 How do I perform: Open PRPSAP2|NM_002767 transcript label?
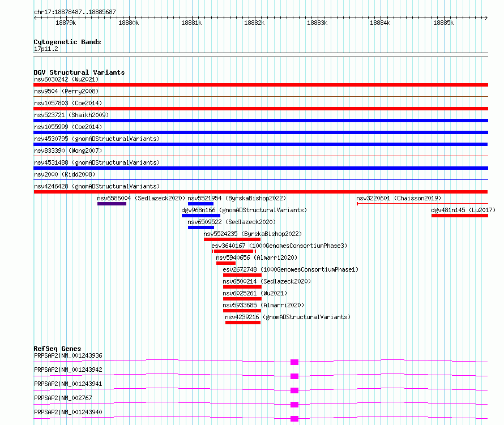(x=63, y=398)
